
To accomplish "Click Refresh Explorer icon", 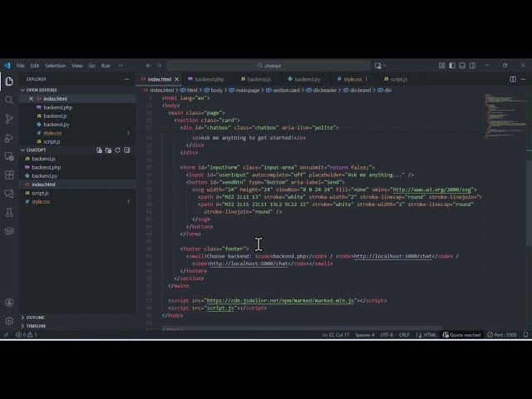I will pos(117,150).
